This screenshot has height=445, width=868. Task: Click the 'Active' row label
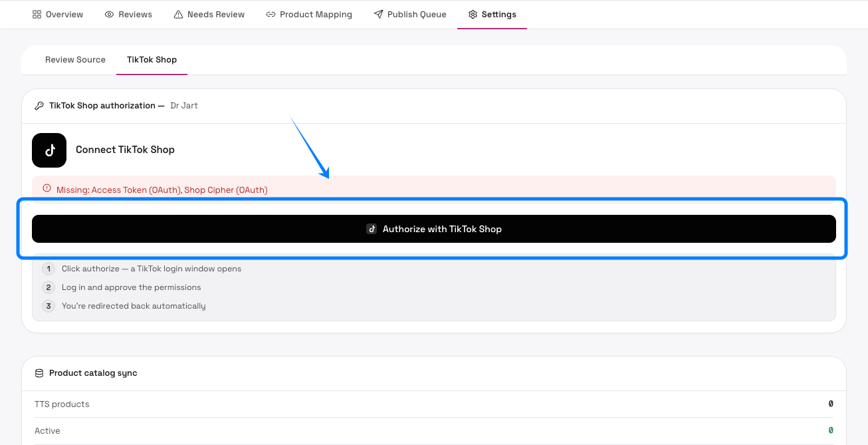click(x=47, y=431)
